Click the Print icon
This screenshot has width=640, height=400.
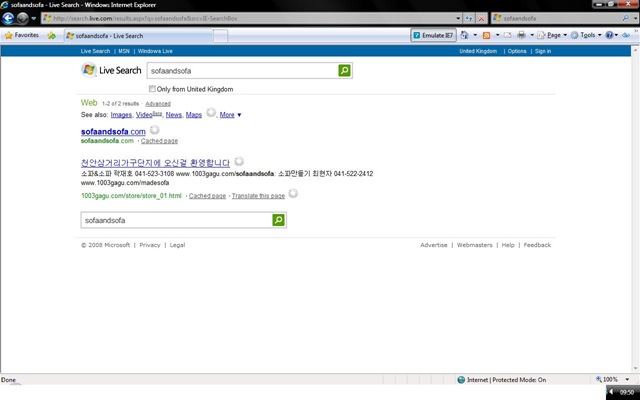click(x=521, y=35)
